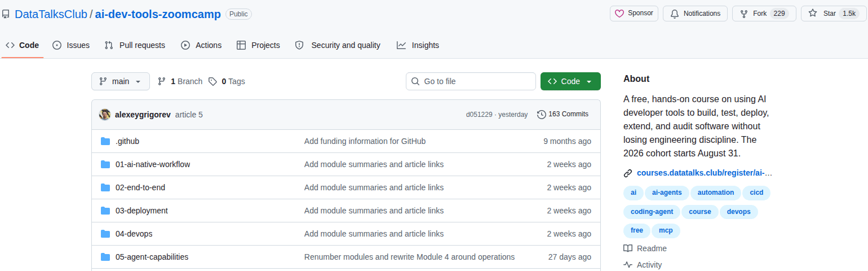Select the 'coding-agent' topic tag
The height and width of the screenshot is (271, 868).
coord(652,212)
